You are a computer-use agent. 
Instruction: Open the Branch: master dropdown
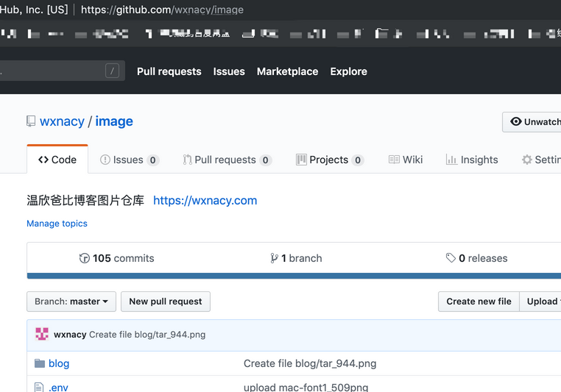coord(71,302)
